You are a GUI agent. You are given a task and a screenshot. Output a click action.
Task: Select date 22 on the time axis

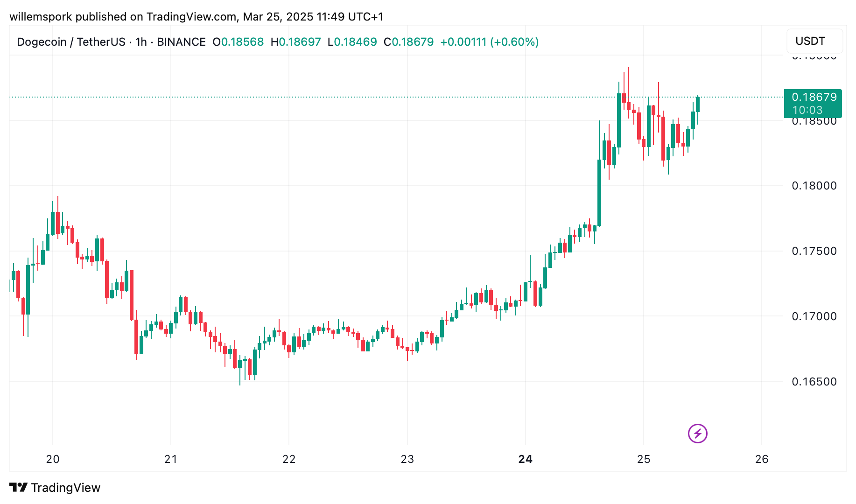tap(289, 459)
